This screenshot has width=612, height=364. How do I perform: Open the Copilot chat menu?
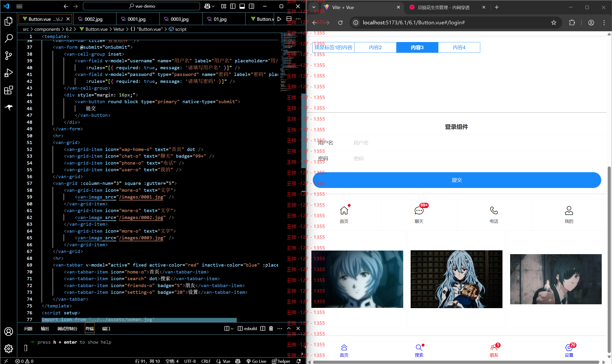coord(209,6)
